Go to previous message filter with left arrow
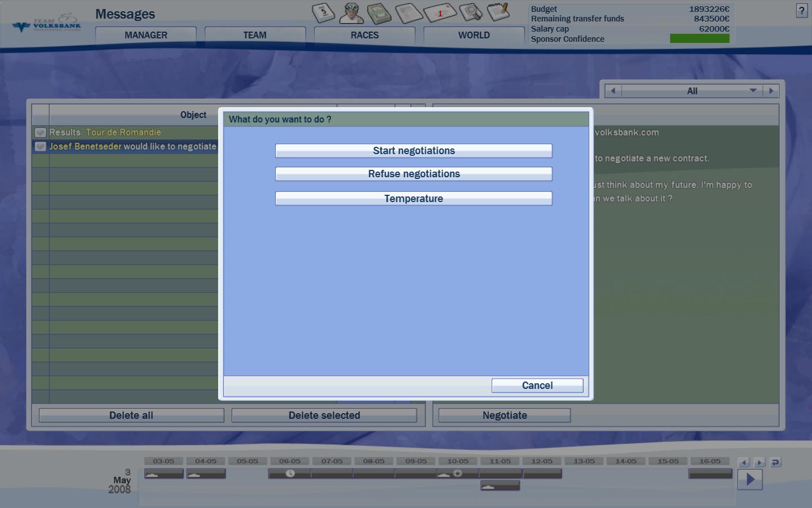This screenshot has height=508, width=812. point(613,91)
